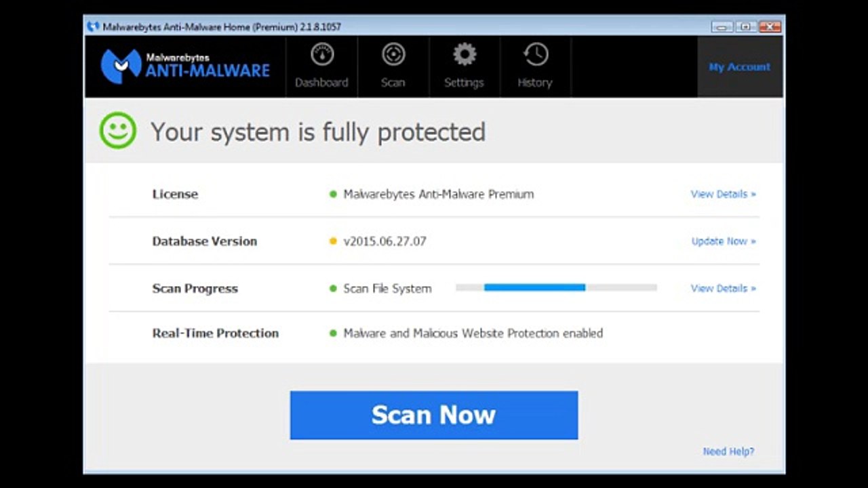Click the License row label
The image size is (868, 488).
click(175, 194)
